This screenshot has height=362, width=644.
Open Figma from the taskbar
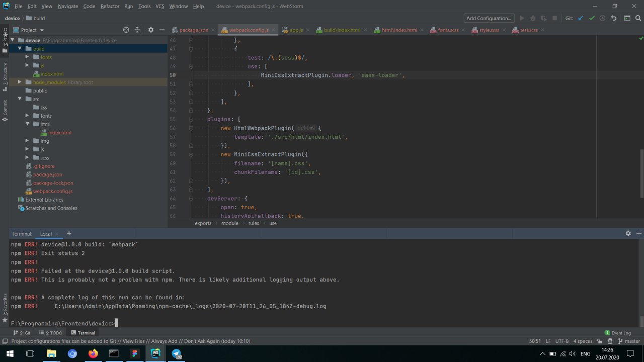tap(134, 353)
